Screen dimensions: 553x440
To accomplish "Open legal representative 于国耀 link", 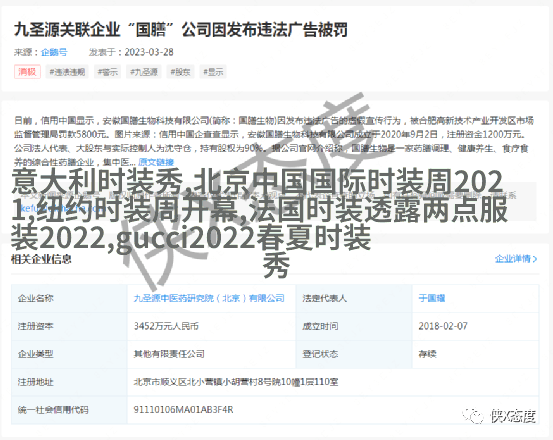I will pyautogui.click(x=432, y=298).
